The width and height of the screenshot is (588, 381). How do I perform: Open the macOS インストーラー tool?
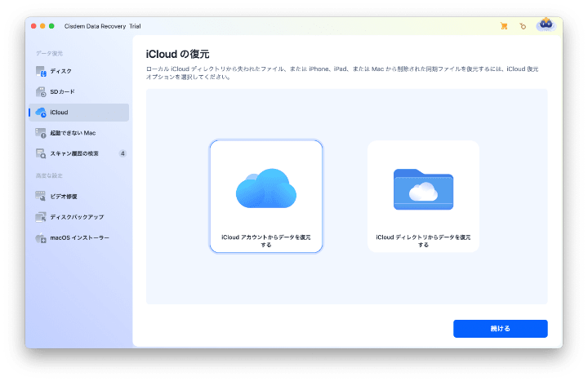coord(78,237)
